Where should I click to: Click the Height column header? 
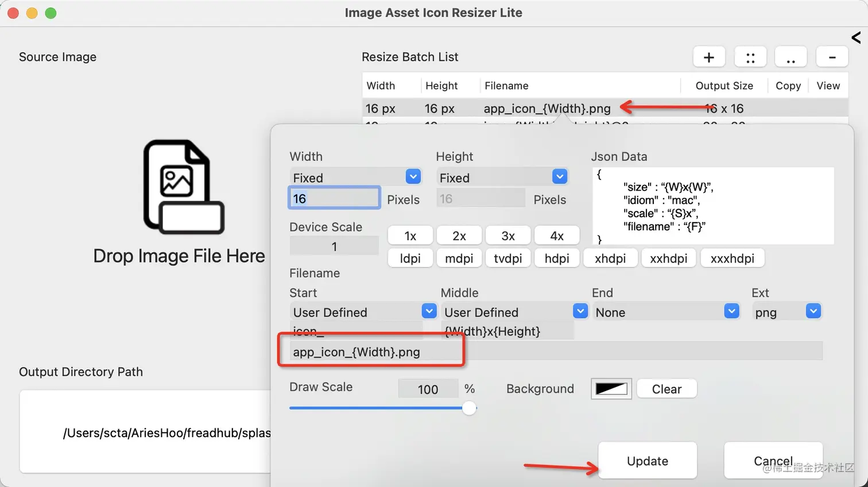coord(441,86)
